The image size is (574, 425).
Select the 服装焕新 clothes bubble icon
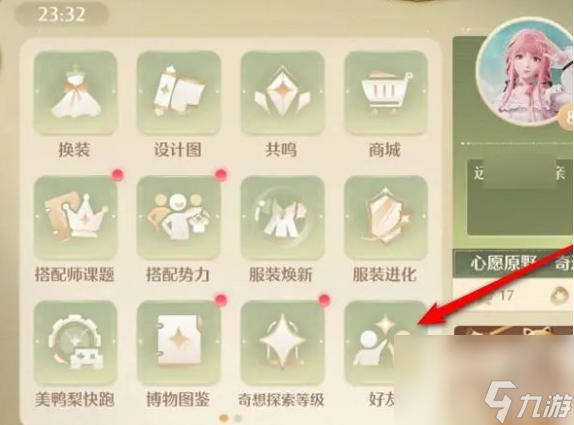point(282,217)
